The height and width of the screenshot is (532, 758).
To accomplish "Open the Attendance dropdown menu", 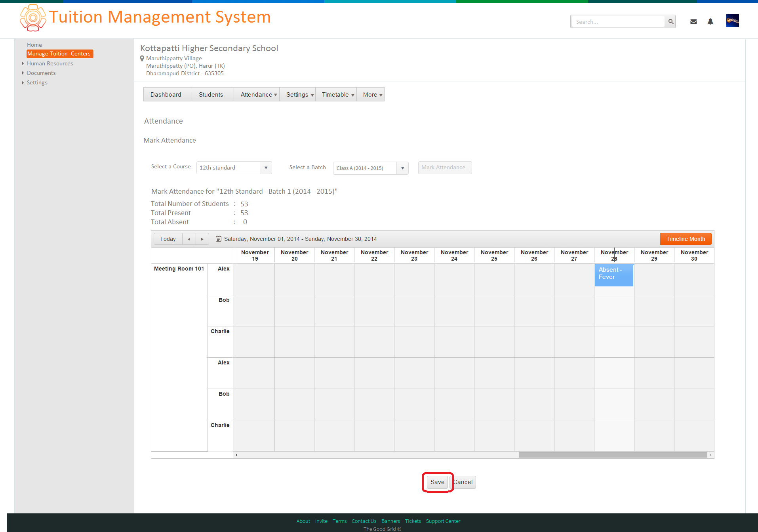I will 257,95.
